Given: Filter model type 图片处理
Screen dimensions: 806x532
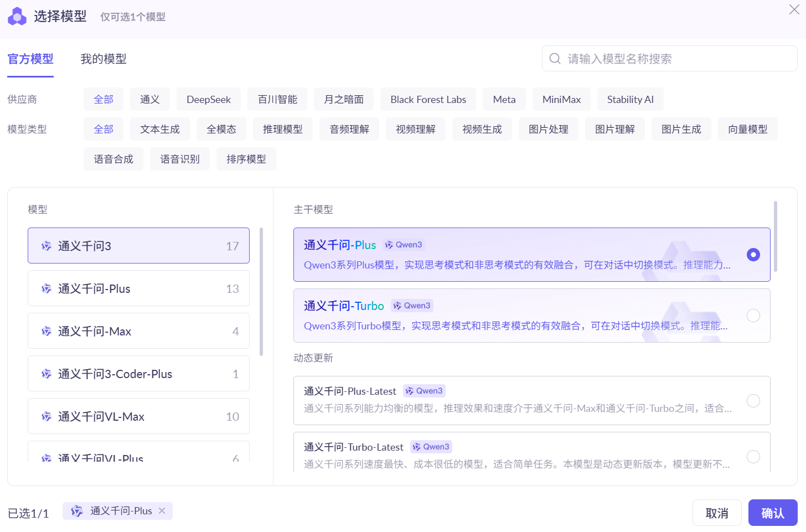Looking at the screenshot, I should (x=549, y=129).
